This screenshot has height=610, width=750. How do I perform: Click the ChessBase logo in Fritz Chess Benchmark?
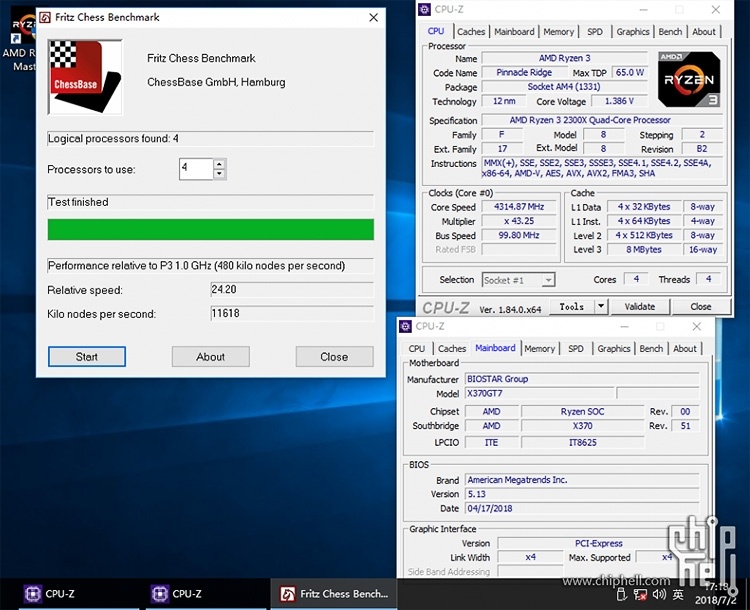pos(86,77)
